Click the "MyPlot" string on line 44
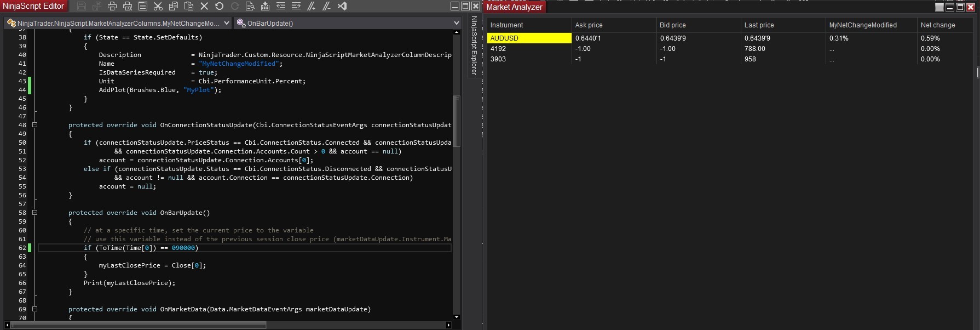This screenshot has height=330, width=980. pyautogui.click(x=199, y=90)
